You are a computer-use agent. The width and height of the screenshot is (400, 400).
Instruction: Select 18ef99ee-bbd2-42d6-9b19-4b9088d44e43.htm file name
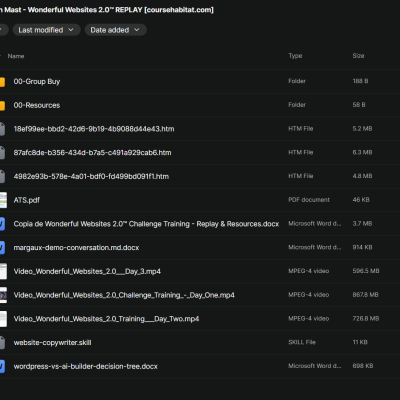coord(94,129)
